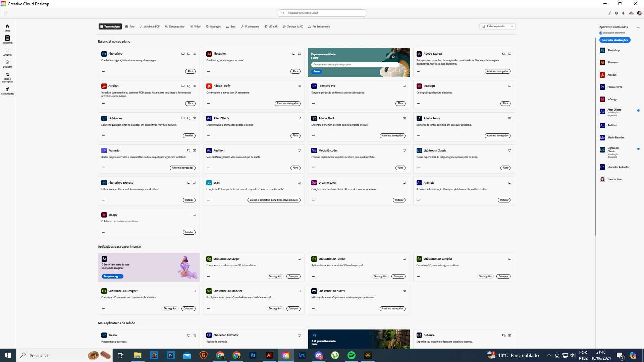Click Instalar button for Lightroom

click(x=189, y=136)
